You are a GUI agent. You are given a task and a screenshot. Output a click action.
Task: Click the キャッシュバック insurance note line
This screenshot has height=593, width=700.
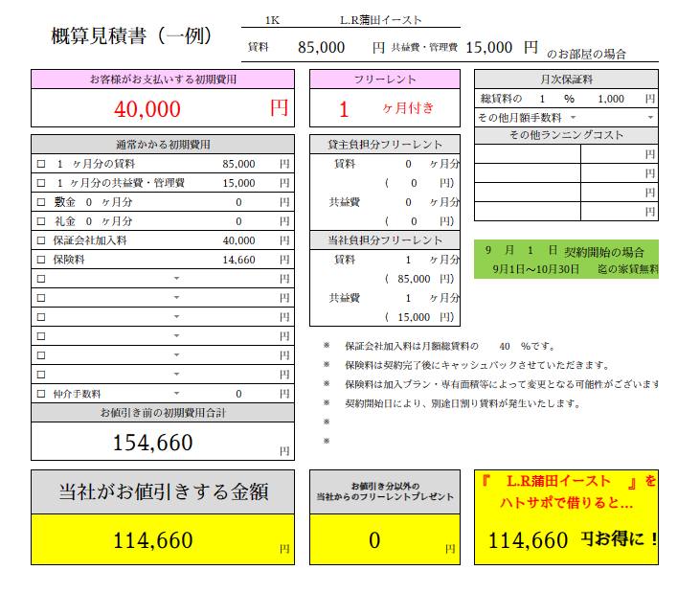coord(477,365)
